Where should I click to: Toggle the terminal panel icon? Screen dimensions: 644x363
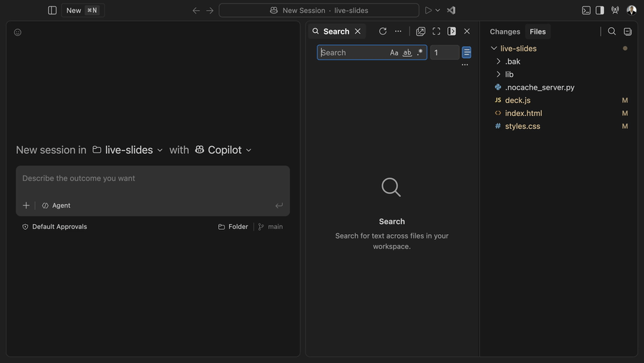coord(586,10)
